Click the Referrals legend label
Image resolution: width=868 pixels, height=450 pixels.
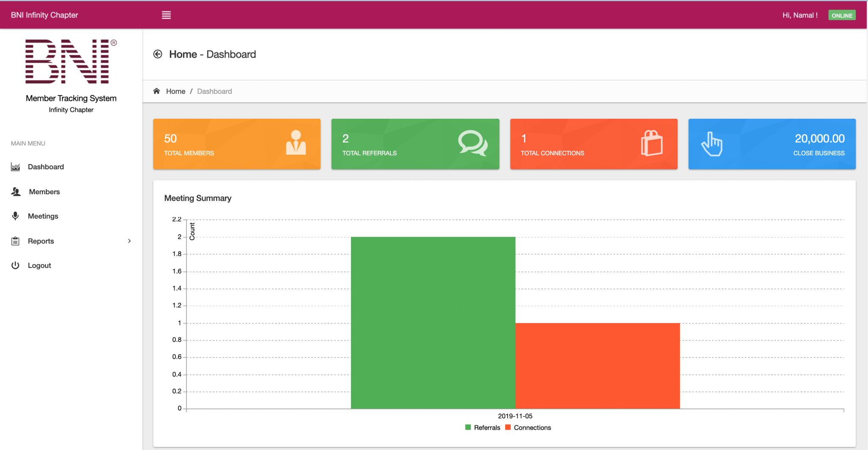(x=487, y=428)
